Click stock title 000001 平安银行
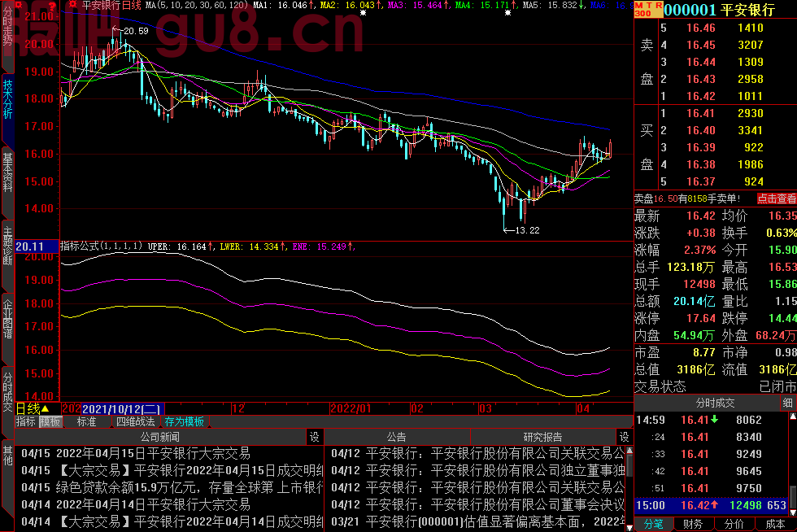 click(720, 10)
